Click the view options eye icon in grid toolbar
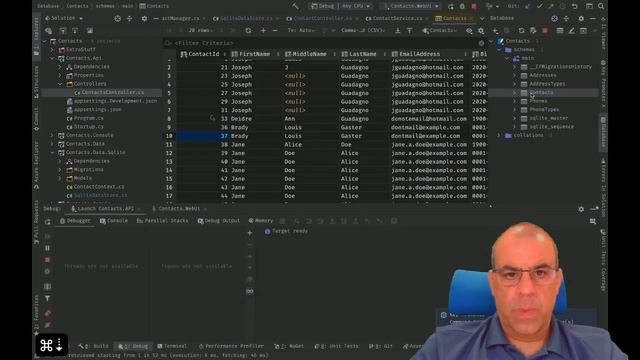 469,31
